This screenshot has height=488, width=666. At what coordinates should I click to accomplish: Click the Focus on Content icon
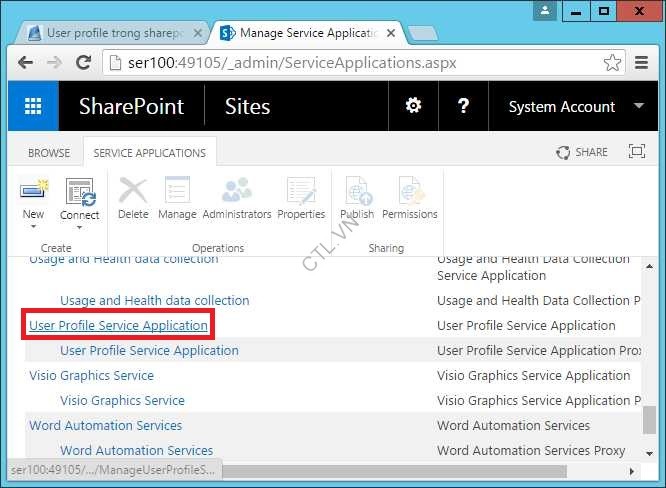pyautogui.click(x=636, y=152)
